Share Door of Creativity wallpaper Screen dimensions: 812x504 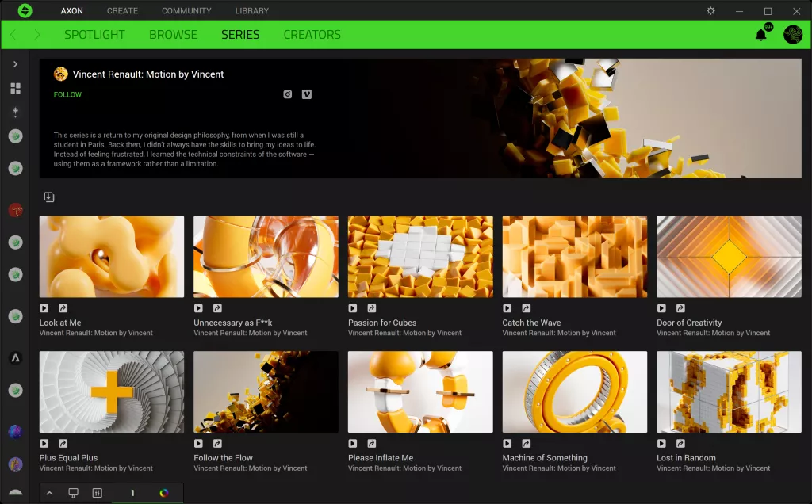(x=680, y=308)
